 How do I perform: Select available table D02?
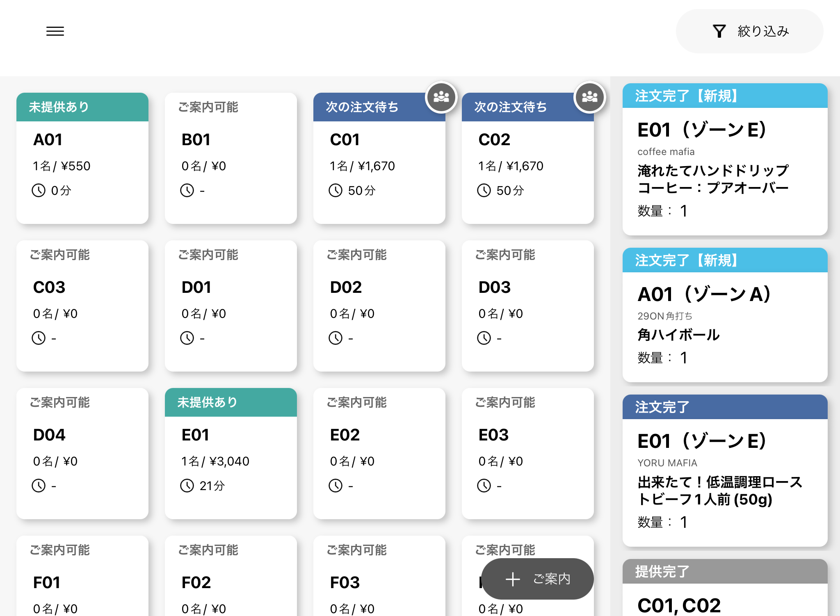379,306
